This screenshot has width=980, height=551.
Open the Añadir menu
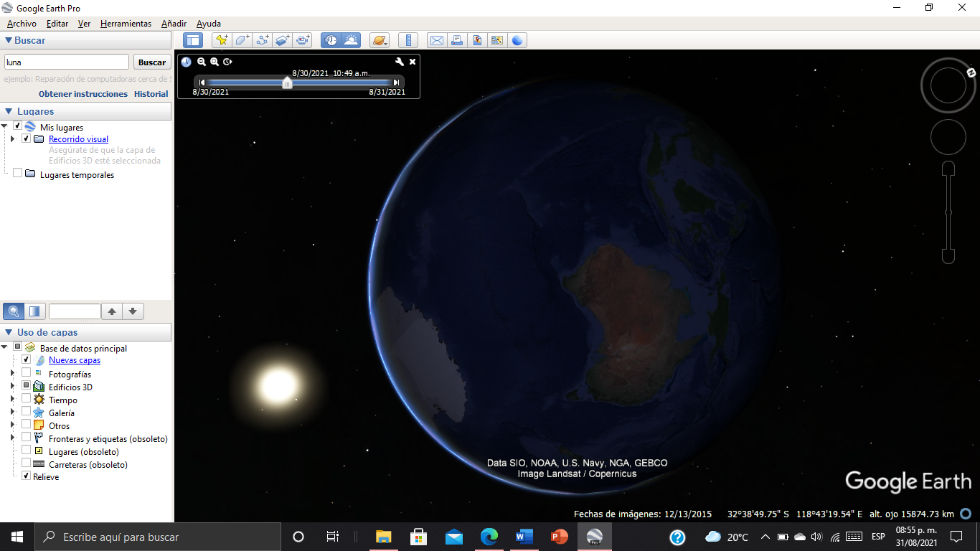click(x=174, y=24)
